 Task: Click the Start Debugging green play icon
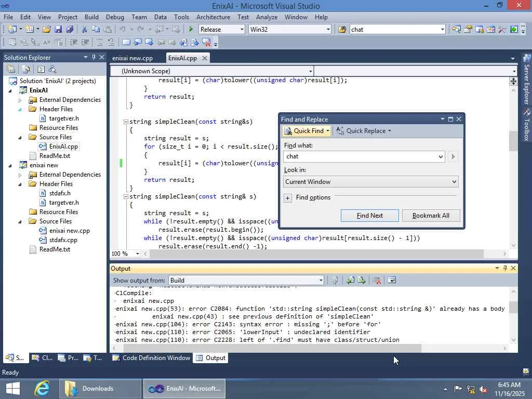click(191, 30)
